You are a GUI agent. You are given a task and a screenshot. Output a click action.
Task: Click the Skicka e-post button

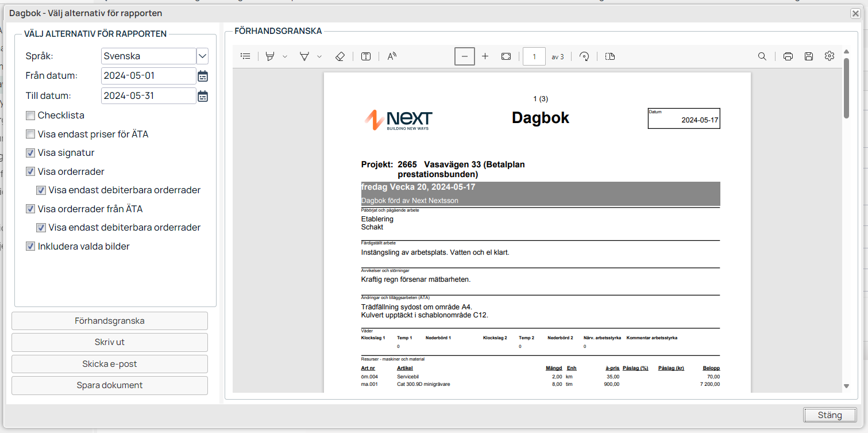[110, 364]
